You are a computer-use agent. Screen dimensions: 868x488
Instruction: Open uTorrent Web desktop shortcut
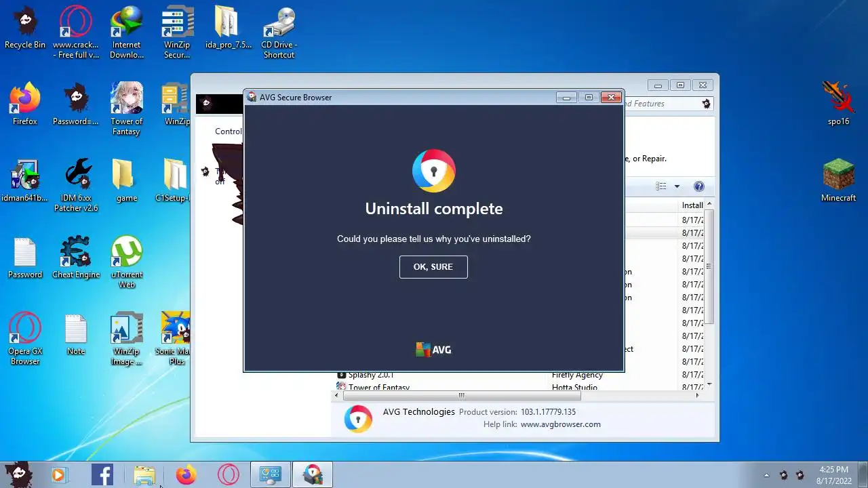pos(127,263)
